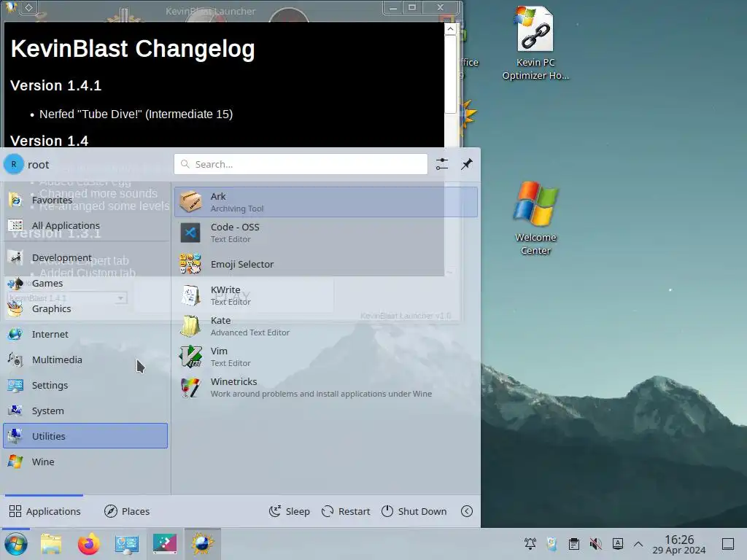Open Multimedia category
The width and height of the screenshot is (747, 560).
tap(85, 359)
